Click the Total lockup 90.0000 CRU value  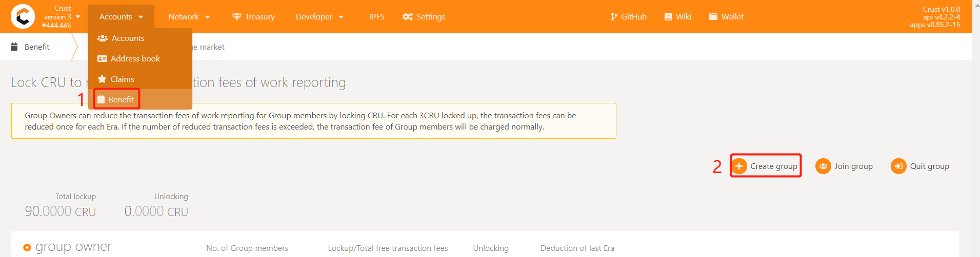coord(61,211)
